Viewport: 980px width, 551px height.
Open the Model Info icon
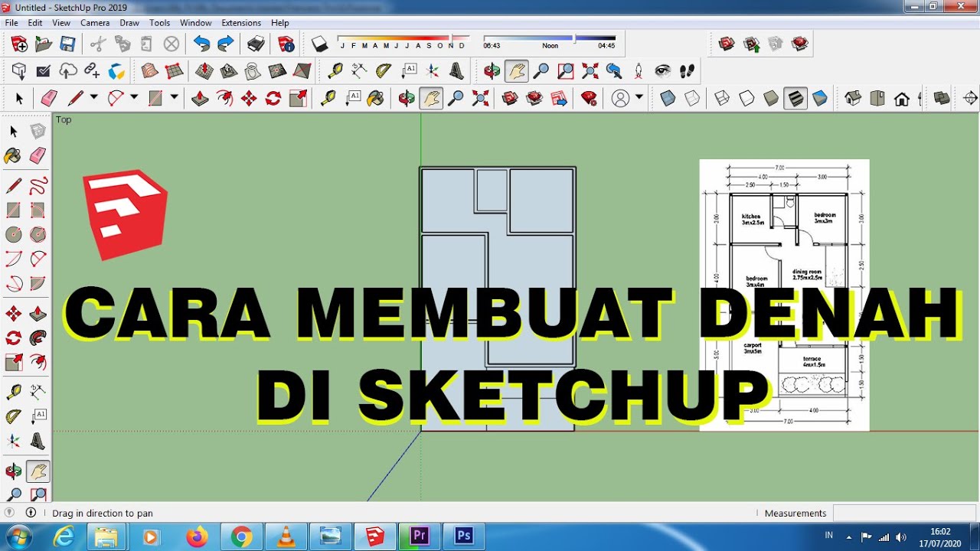coord(286,44)
